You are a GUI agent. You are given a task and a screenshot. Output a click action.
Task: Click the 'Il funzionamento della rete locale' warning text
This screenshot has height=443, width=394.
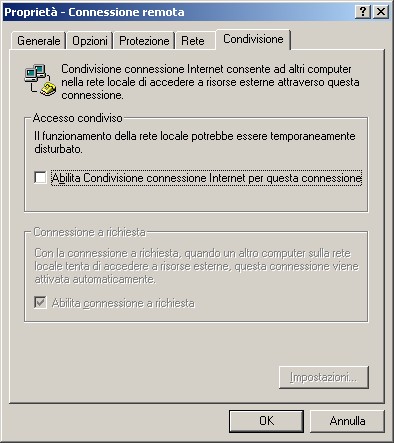click(x=195, y=142)
